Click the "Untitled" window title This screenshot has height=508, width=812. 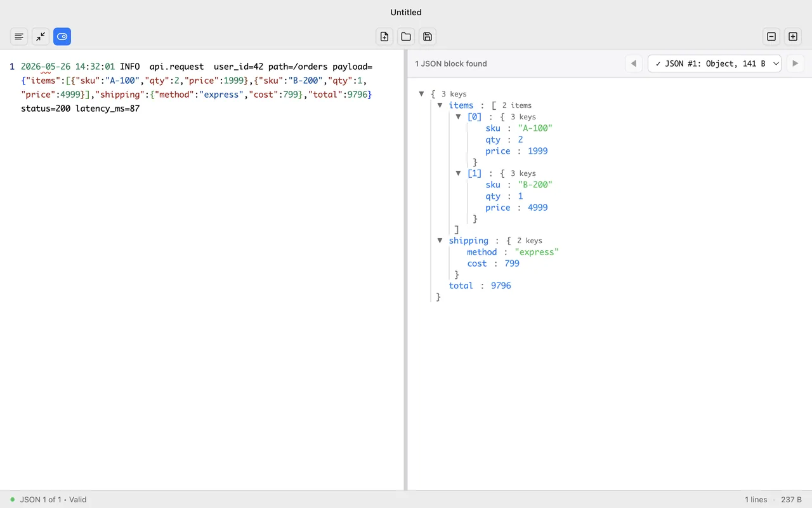pos(406,12)
